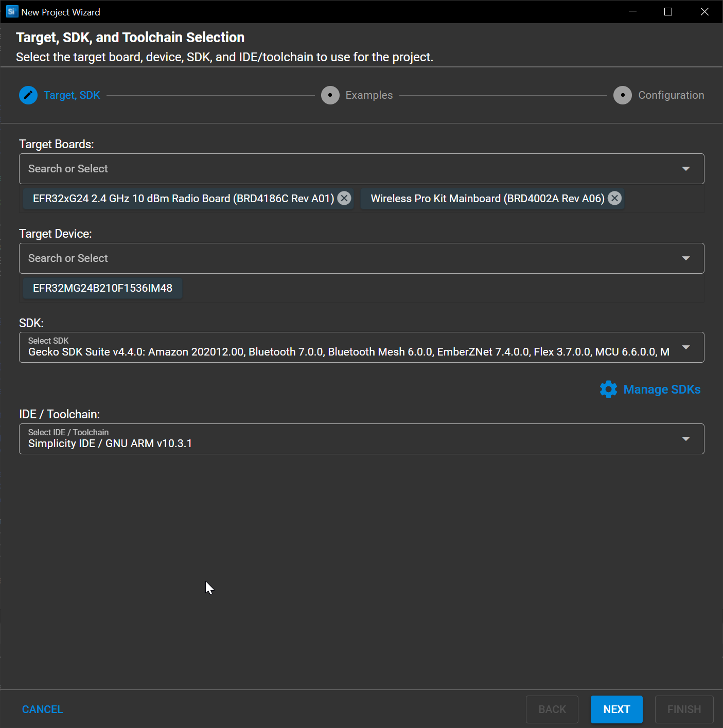Expand the IDE / Toolchain dropdown arrow
The image size is (723, 728).
click(x=686, y=439)
